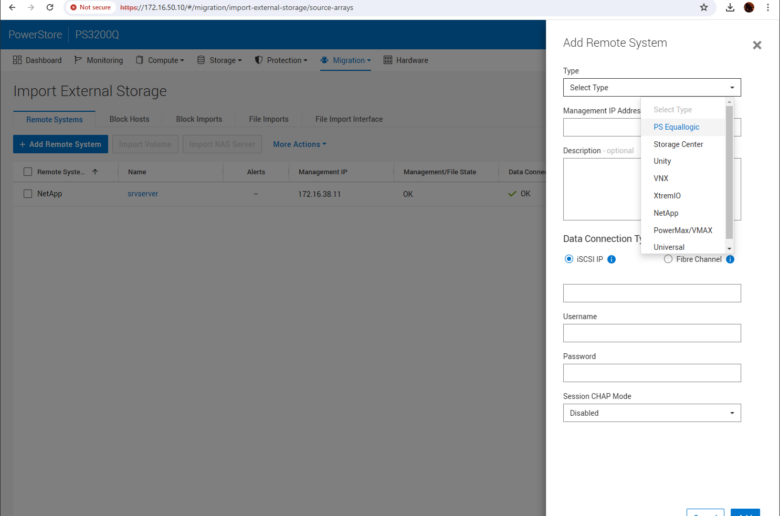The image size is (780, 516).
Task: Open the Select Type dropdown
Action: click(x=652, y=88)
